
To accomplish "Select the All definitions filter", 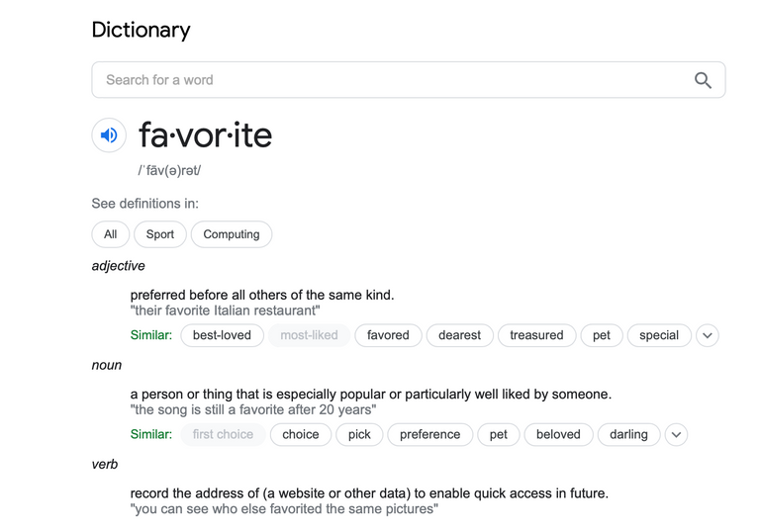I will tap(111, 234).
